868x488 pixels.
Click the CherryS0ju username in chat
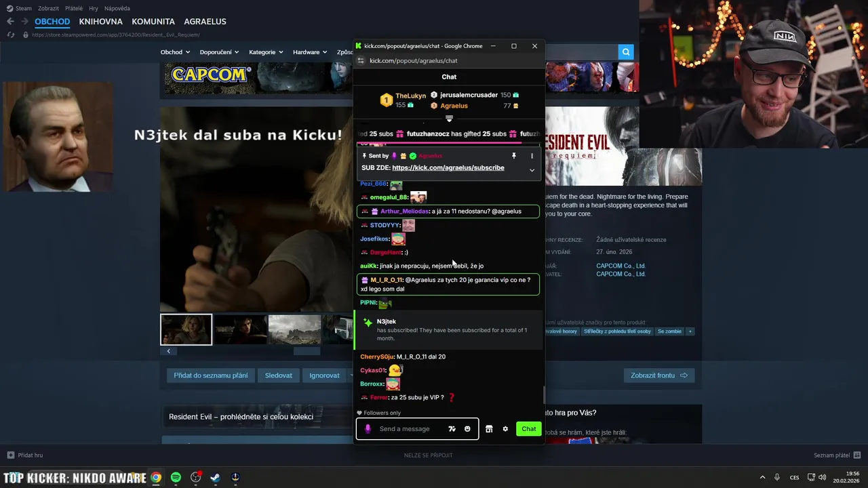(x=377, y=357)
